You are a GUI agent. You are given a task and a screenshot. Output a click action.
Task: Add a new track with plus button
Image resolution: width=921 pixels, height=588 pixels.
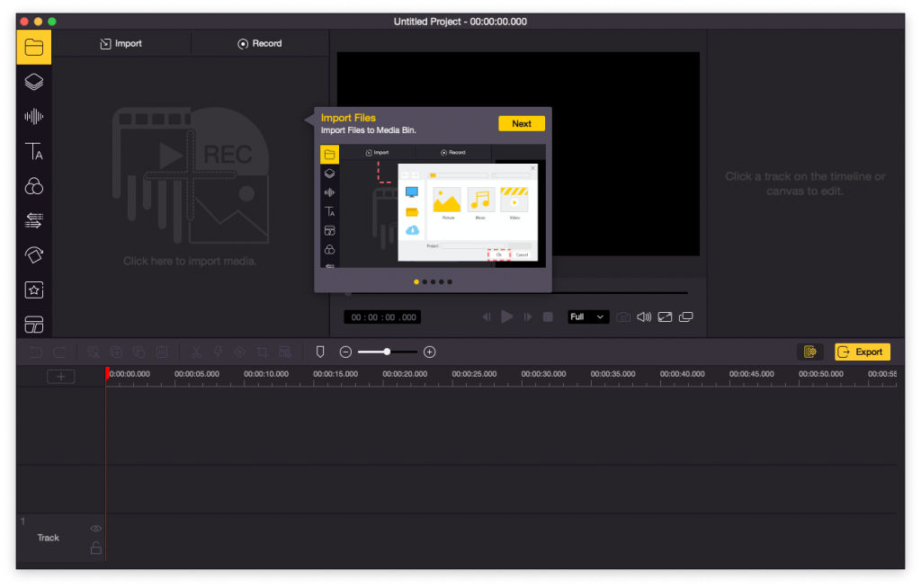pos(60,377)
